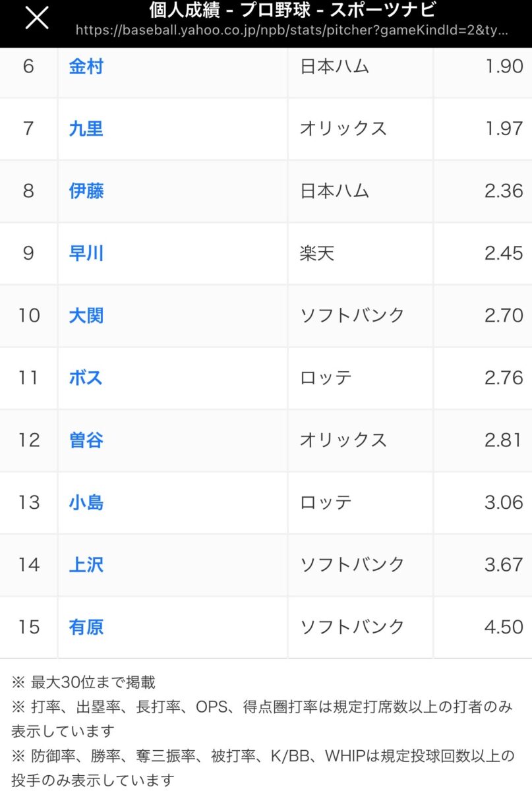Tap ロッテ team cell in ボス row
The height and width of the screenshot is (791, 532).
coord(326,378)
